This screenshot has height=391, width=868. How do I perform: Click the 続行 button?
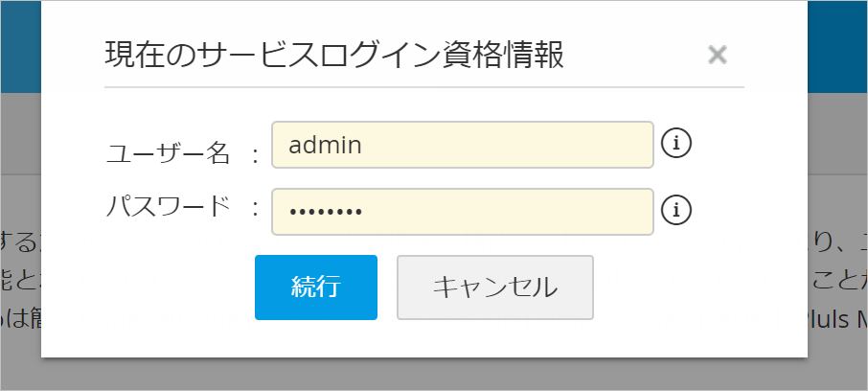point(315,287)
